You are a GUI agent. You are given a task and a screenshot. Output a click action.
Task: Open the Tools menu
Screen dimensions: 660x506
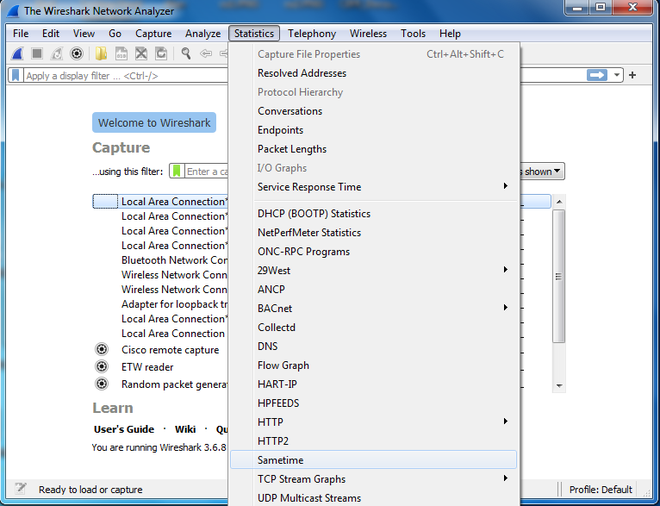[413, 33]
